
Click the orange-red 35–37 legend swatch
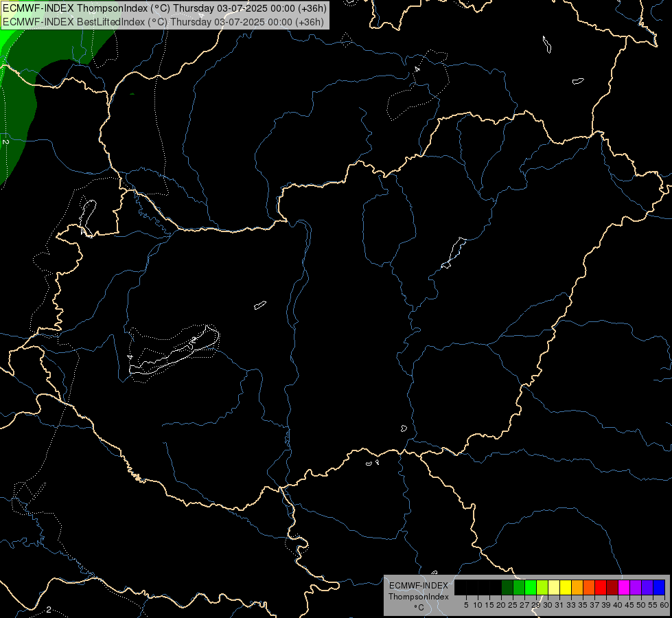pos(589,587)
